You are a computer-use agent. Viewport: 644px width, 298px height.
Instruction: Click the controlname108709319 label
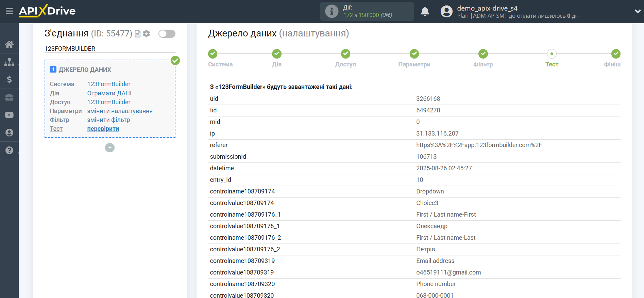242,261
